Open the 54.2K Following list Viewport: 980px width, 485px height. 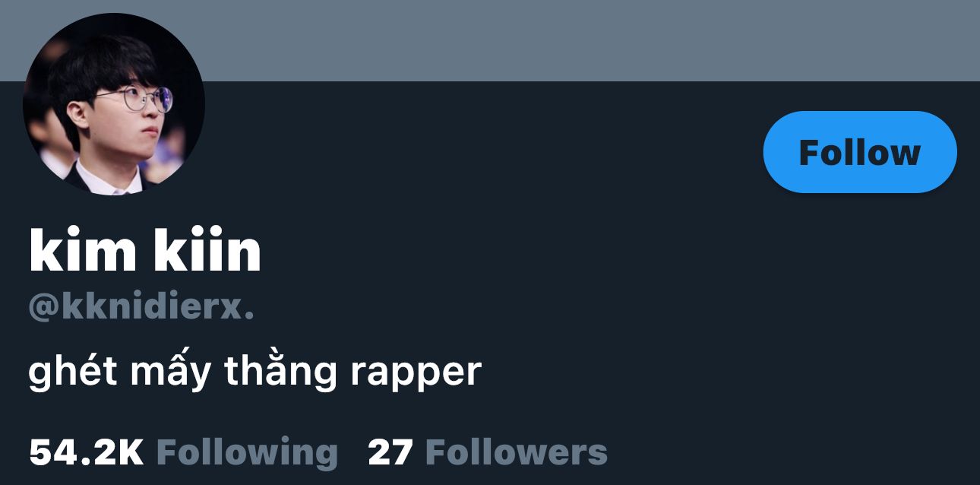coord(183,452)
